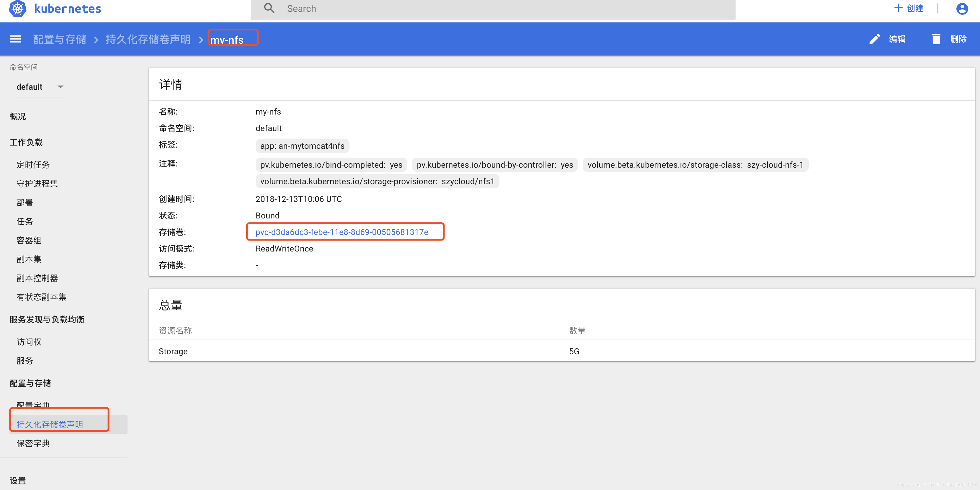Open 保密字典 in the sidebar
The width and height of the screenshot is (980, 490).
pos(33,443)
